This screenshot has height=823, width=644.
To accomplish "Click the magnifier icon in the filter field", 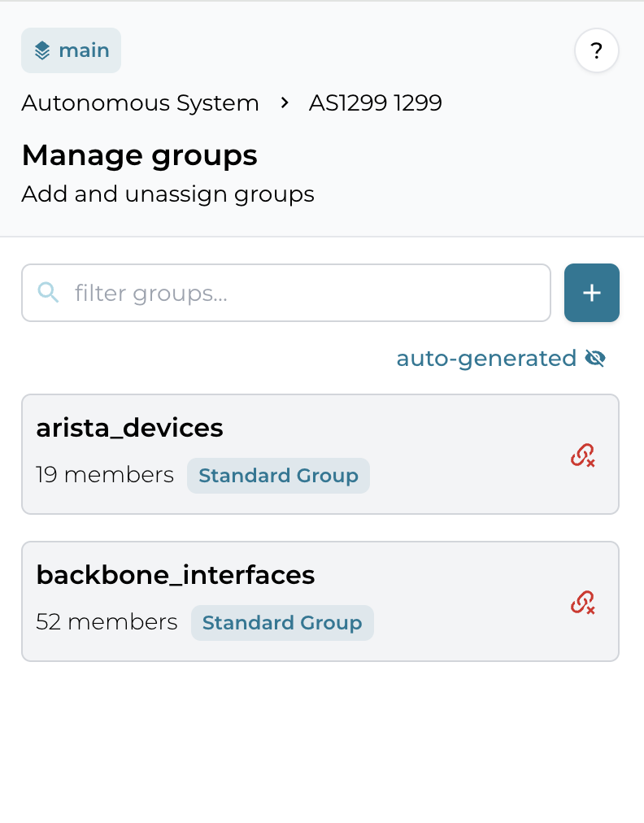I will [49, 293].
